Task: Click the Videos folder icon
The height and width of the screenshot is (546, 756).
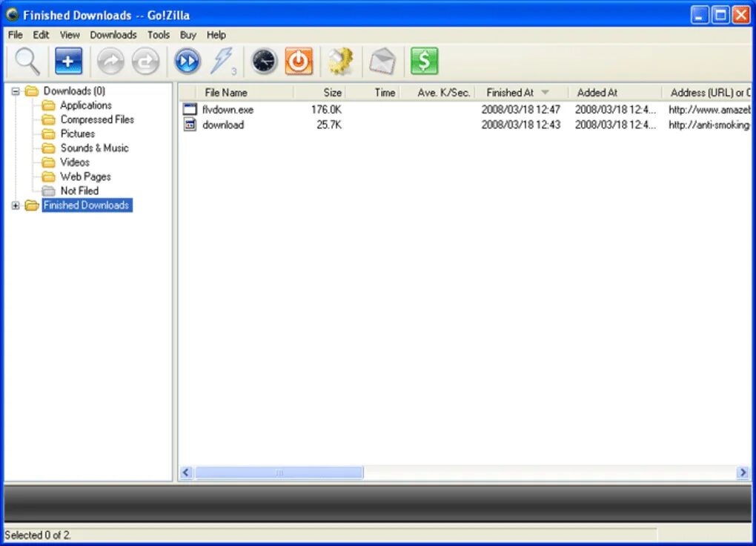Action: (x=48, y=162)
